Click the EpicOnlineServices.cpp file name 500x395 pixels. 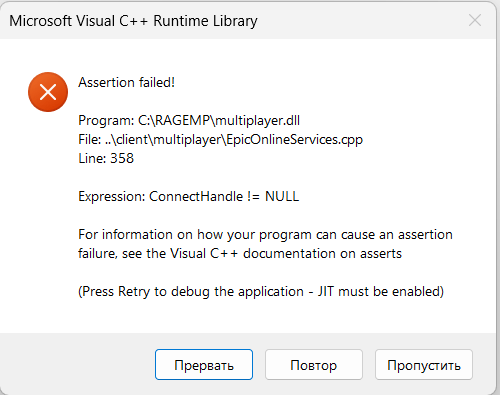295,140
